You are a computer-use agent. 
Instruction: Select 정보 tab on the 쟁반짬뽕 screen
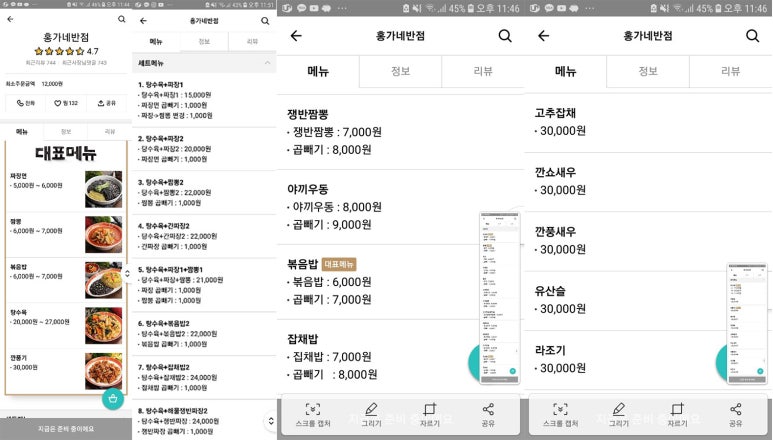click(400, 71)
